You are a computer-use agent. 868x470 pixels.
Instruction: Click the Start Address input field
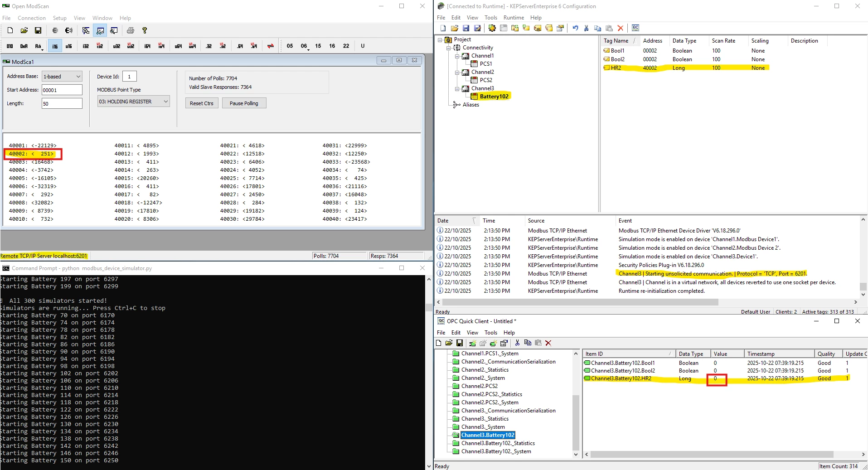pyautogui.click(x=62, y=90)
